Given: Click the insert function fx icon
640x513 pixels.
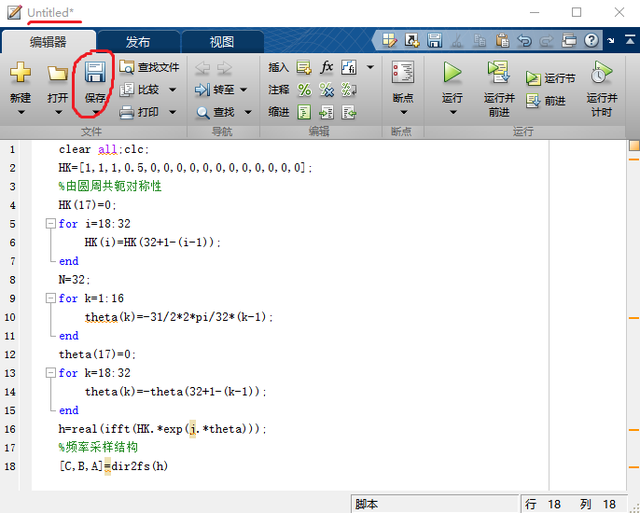Looking at the screenshot, I should coord(327,67).
